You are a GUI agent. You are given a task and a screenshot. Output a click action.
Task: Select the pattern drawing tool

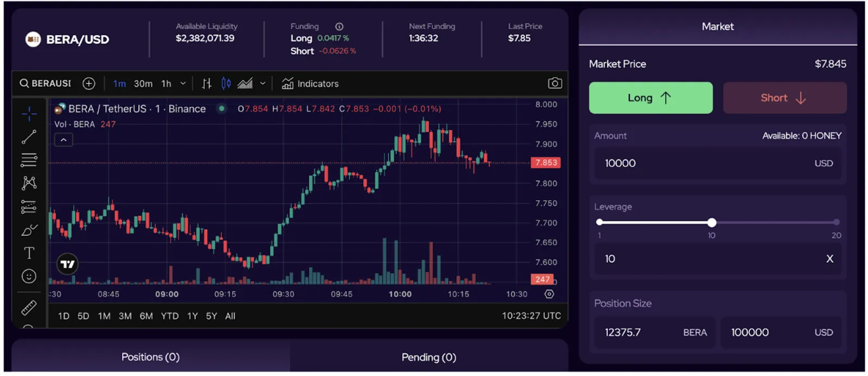tap(29, 183)
